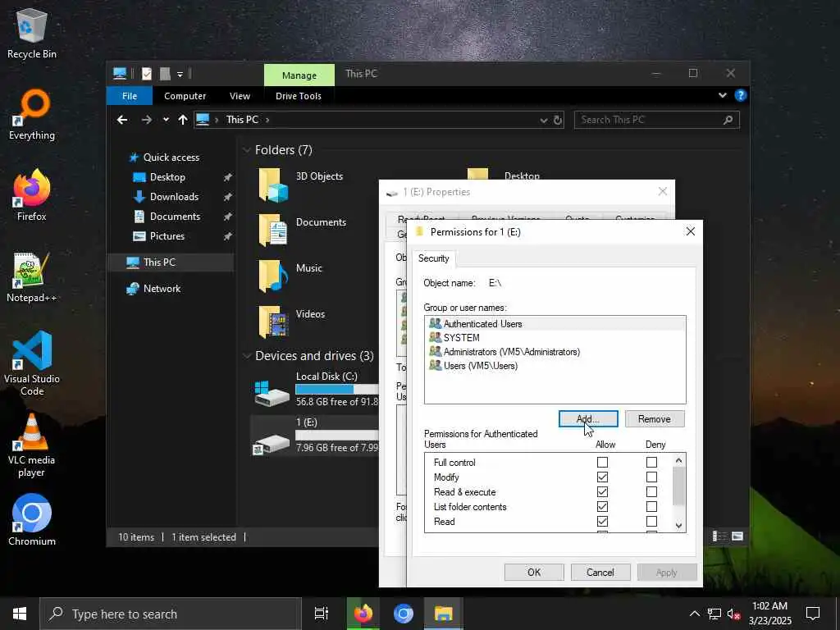
Task: Expand the ribbon with the chevron
Action: pos(723,95)
